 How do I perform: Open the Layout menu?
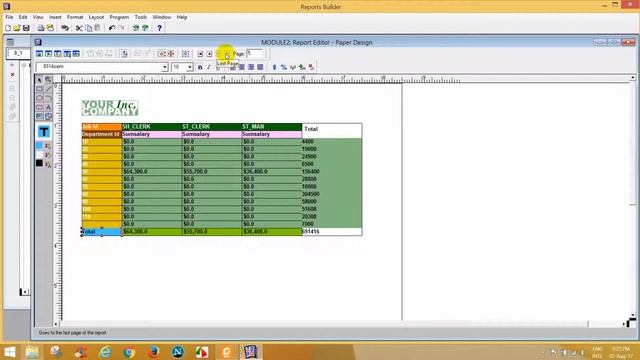click(96, 17)
